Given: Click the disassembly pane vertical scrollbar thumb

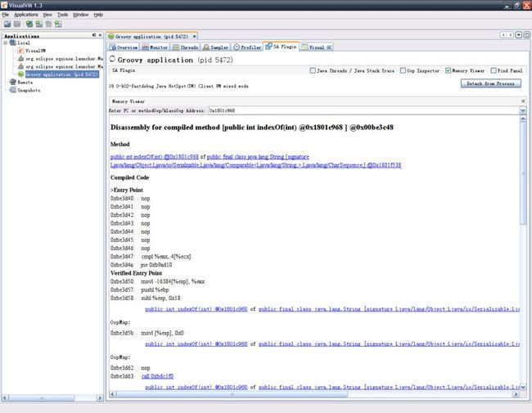Looking at the screenshot, I should tap(523, 173).
